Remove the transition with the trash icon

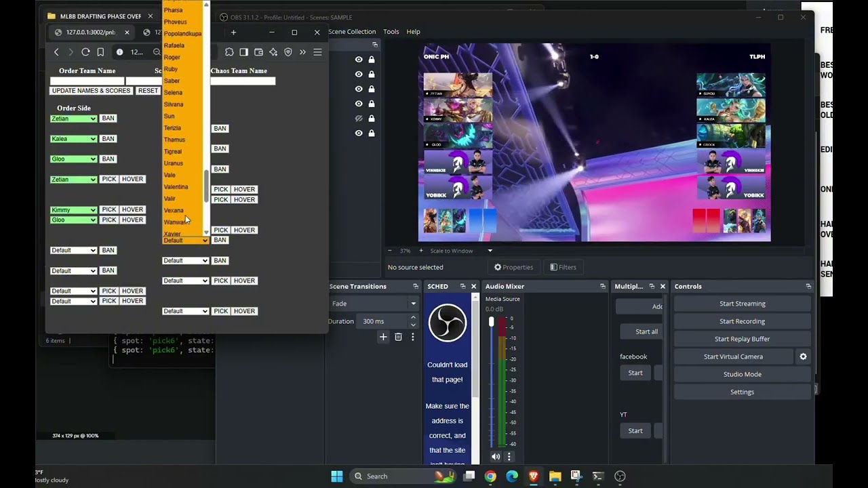pos(398,337)
